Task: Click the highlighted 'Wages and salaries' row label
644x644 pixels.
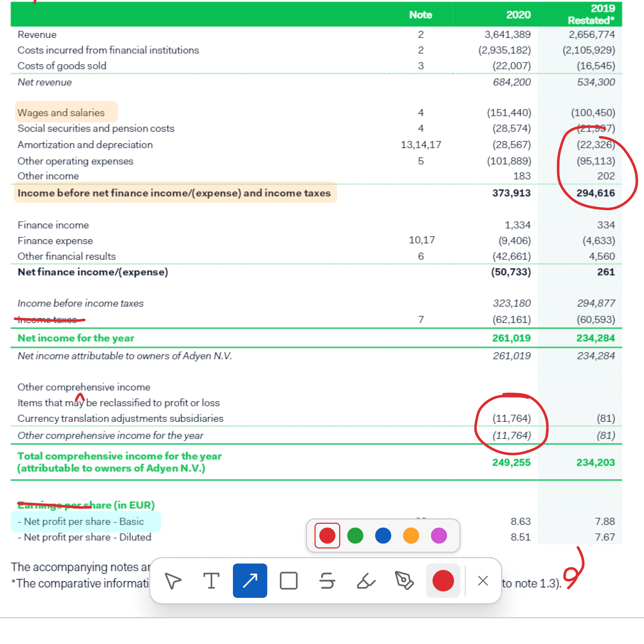Action: (x=61, y=113)
